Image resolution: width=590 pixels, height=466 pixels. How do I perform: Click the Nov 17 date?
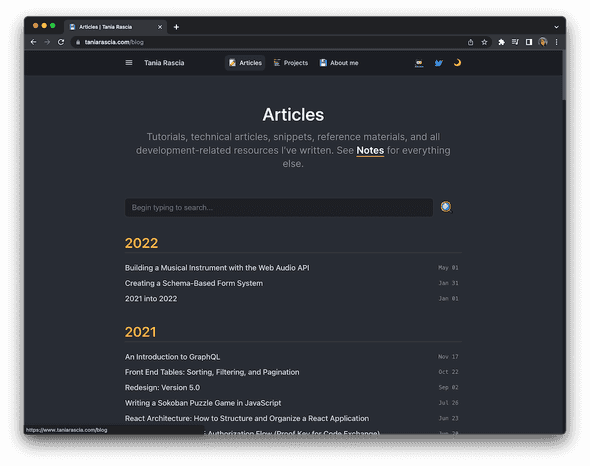tap(448, 356)
